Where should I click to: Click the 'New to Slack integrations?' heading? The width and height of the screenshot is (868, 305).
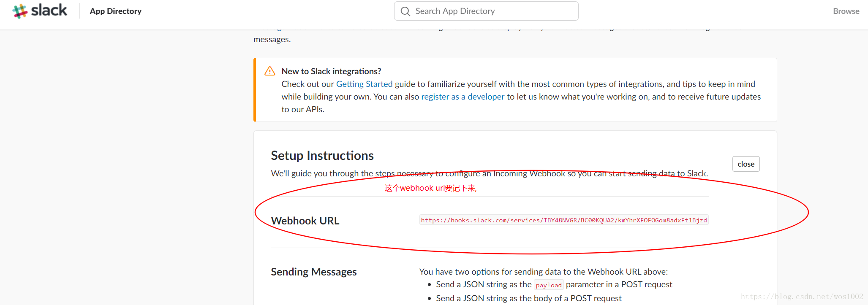(331, 71)
